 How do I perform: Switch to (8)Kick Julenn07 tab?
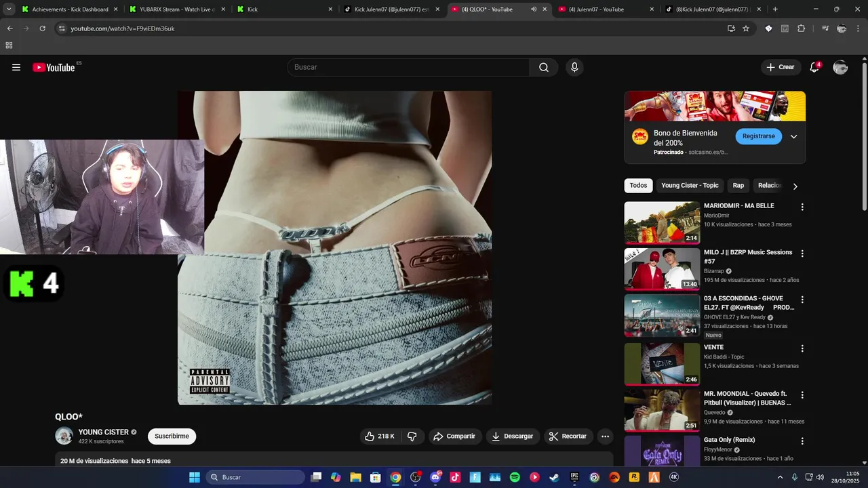pos(713,9)
